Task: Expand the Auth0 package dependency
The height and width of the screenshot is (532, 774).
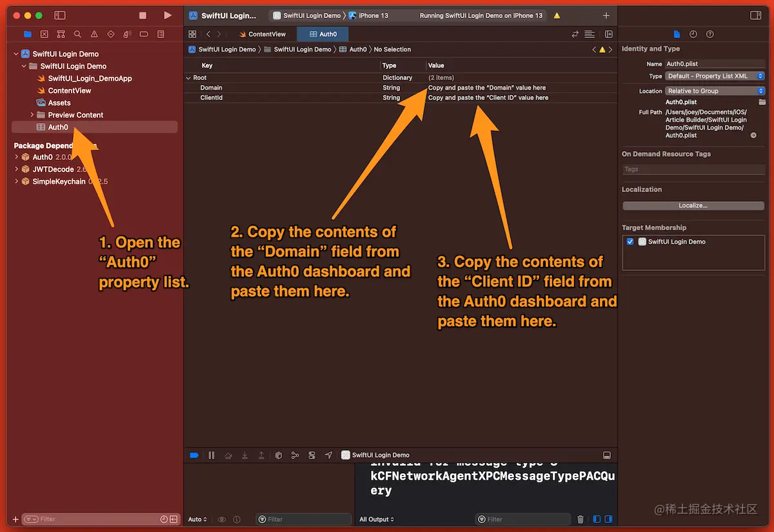Action: click(16, 157)
